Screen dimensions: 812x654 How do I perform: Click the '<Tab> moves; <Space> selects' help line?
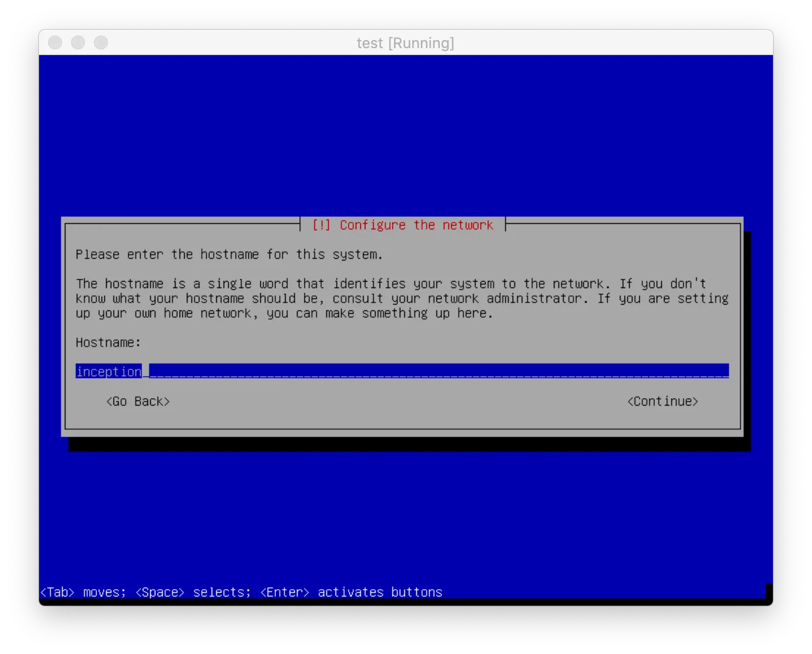click(241, 592)
